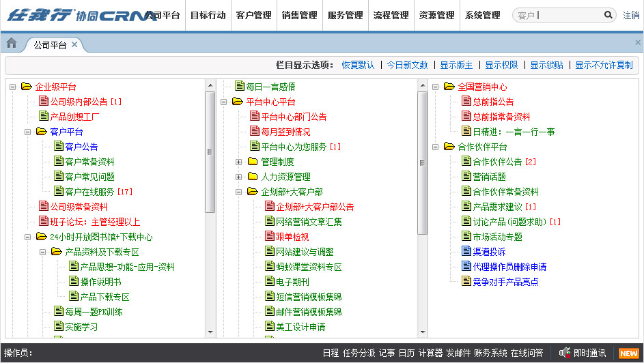Click the home icon tab

point(11,44)
